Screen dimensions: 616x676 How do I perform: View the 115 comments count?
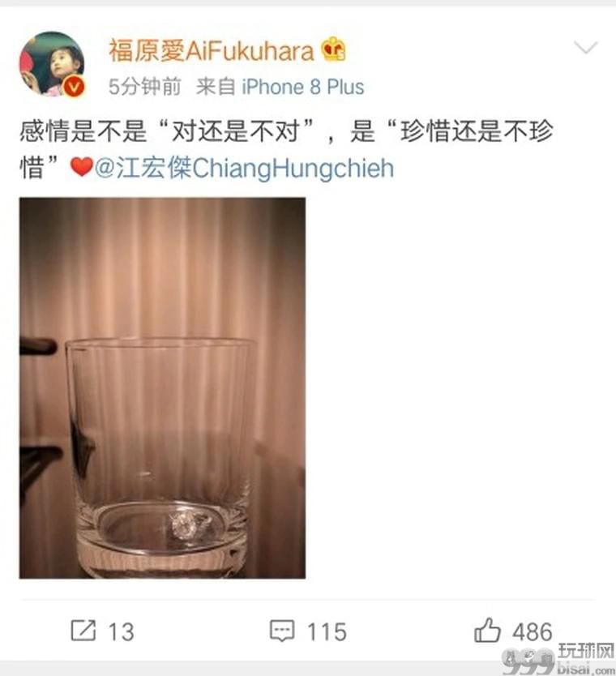(327, 631)
